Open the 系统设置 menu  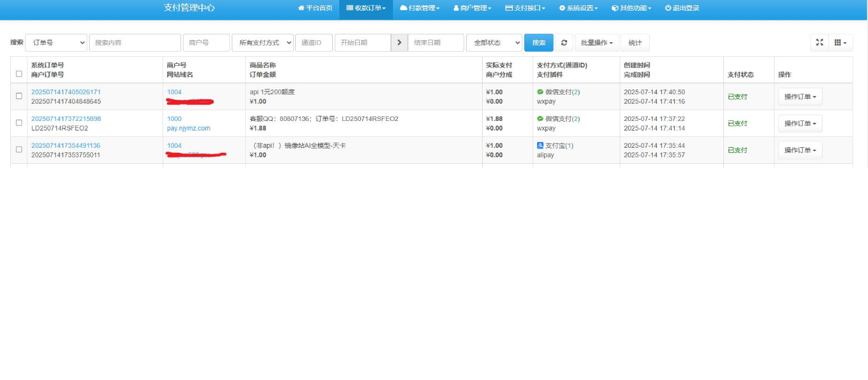click(x=579, y=8)
